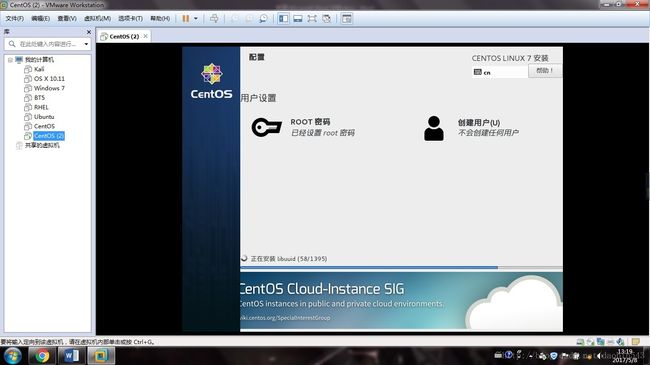Screen dimensions: 650x365
Task: Click the installation progress bar
Action: pyautogui.click(x=401, y=268)
